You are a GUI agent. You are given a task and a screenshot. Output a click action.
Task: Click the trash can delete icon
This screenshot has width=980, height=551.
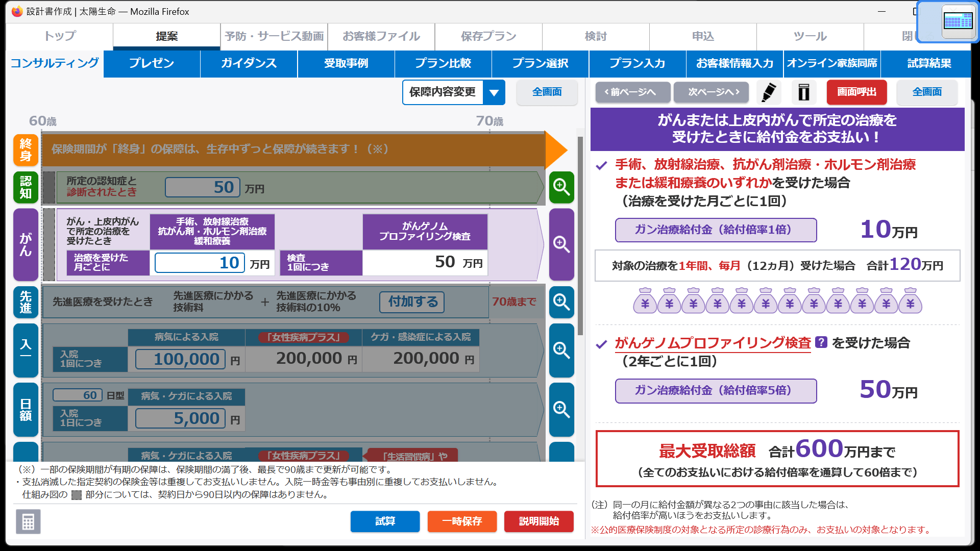point(804,92)
